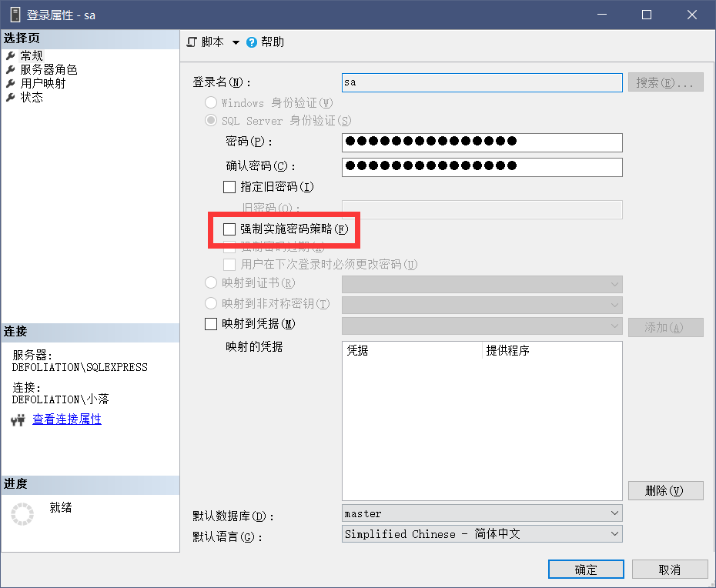Select SQL Server 身份验证 radio button

[210, 121]
